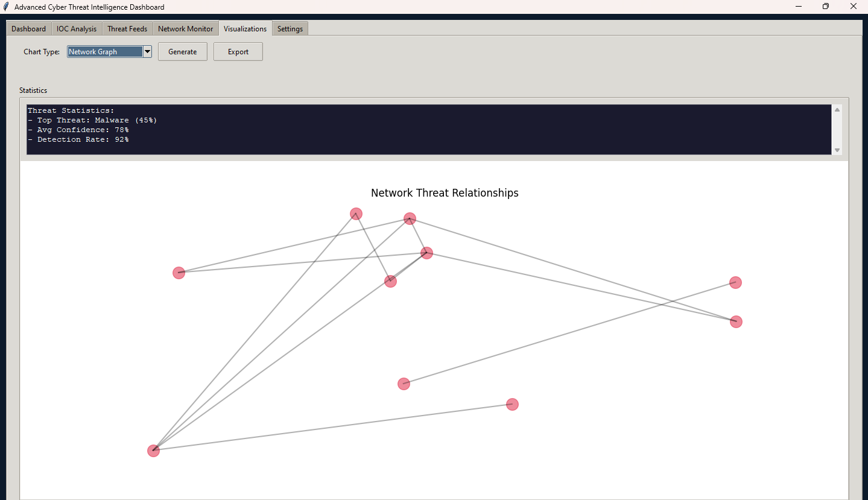Click the statistics scrollbar up arrow

click(837, 110)
